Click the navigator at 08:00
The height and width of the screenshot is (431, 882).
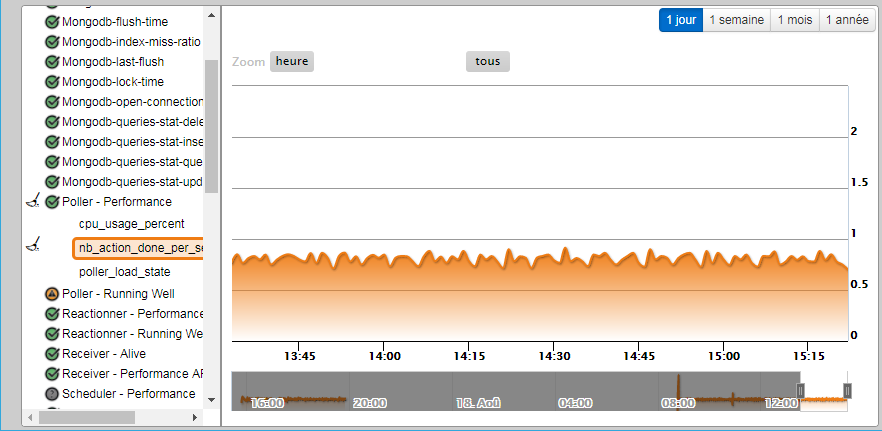[x=678, y=403]
